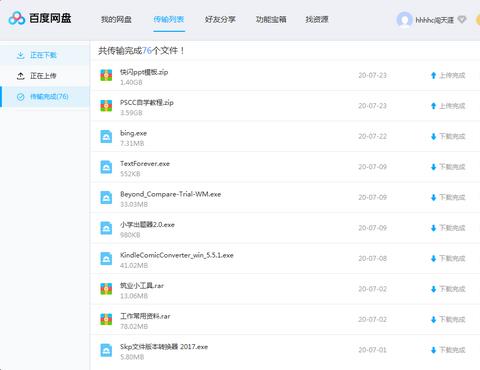480x370 pixels.
Task: Click the exe icon of bing.exe
Action: (x=106, y=136)
